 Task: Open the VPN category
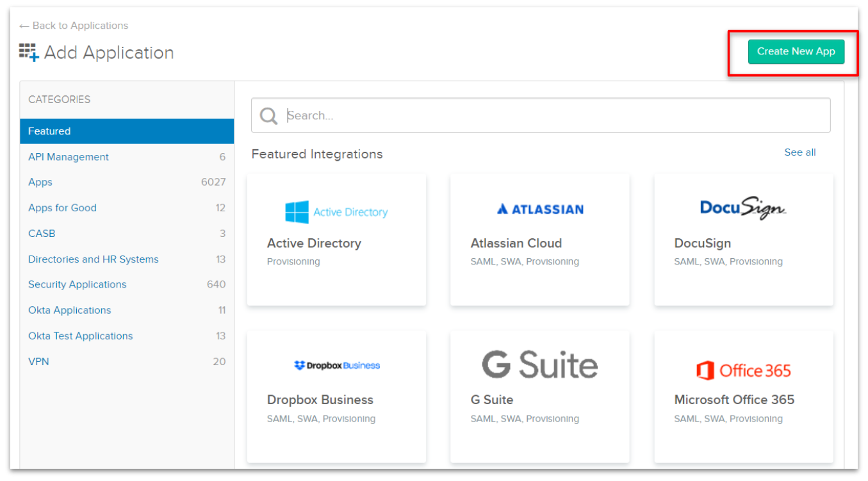pyautogui.click(x=38, y=362)
